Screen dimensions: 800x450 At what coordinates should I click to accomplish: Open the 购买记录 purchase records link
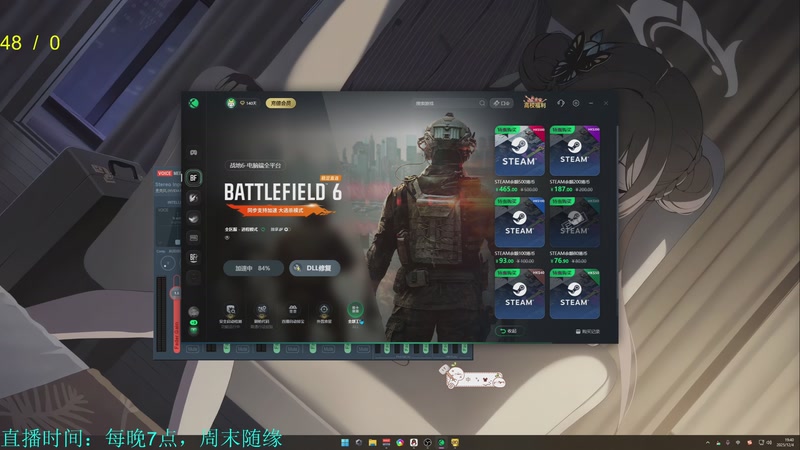588,332
